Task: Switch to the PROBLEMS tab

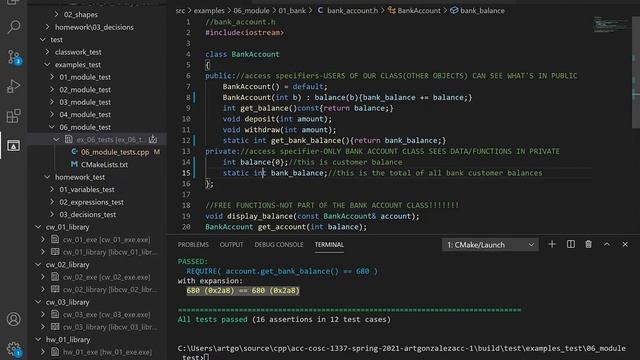Action: [x=193, y=244]
